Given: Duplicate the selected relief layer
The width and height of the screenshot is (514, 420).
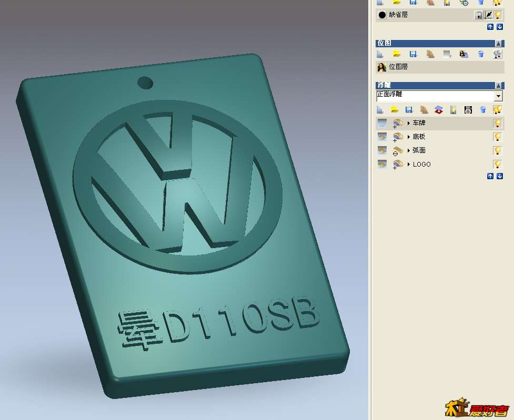Looking at the screenshot, I should (424, 110).
